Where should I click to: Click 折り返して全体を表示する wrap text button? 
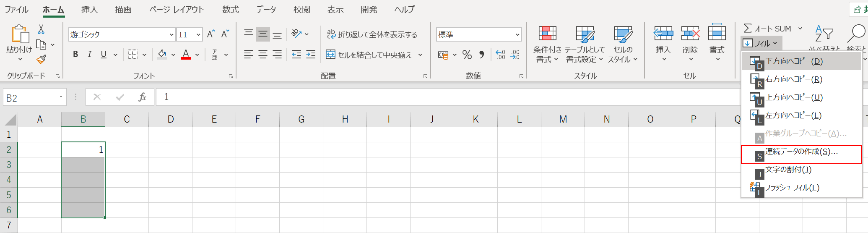(x=372, y=34)
